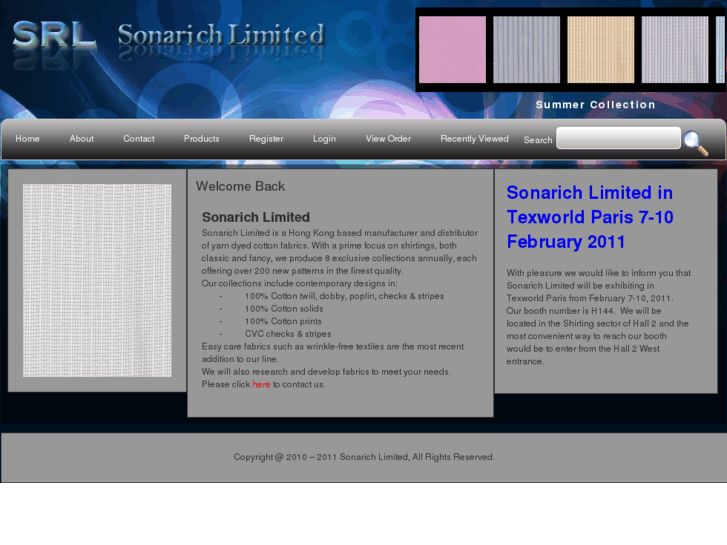This screenshot has width=727, height=545.
Task: Show Recently Viewed items
Action: point(474,139)
